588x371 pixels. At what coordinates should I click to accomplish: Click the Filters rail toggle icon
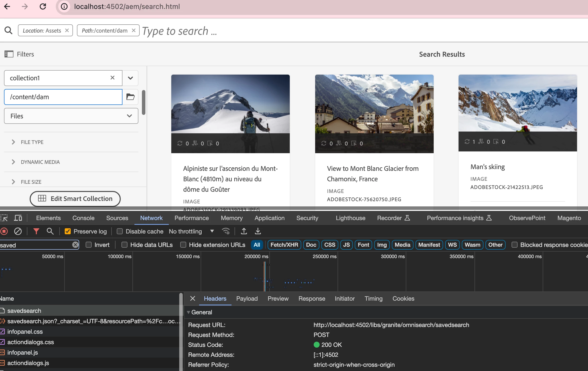[9, 54]
